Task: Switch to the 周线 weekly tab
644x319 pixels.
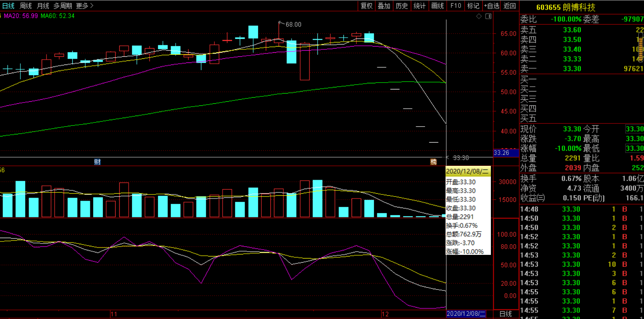Action: click(26, 6)
